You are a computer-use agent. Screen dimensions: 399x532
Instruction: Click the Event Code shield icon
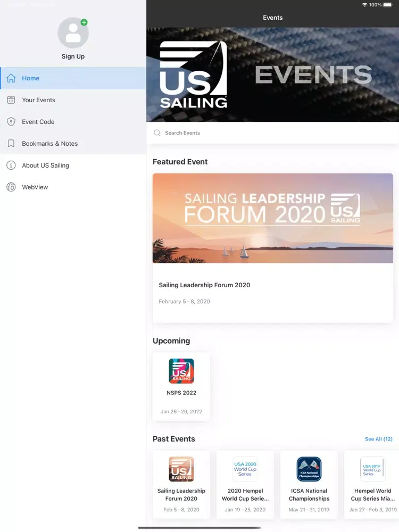(11, 121)
